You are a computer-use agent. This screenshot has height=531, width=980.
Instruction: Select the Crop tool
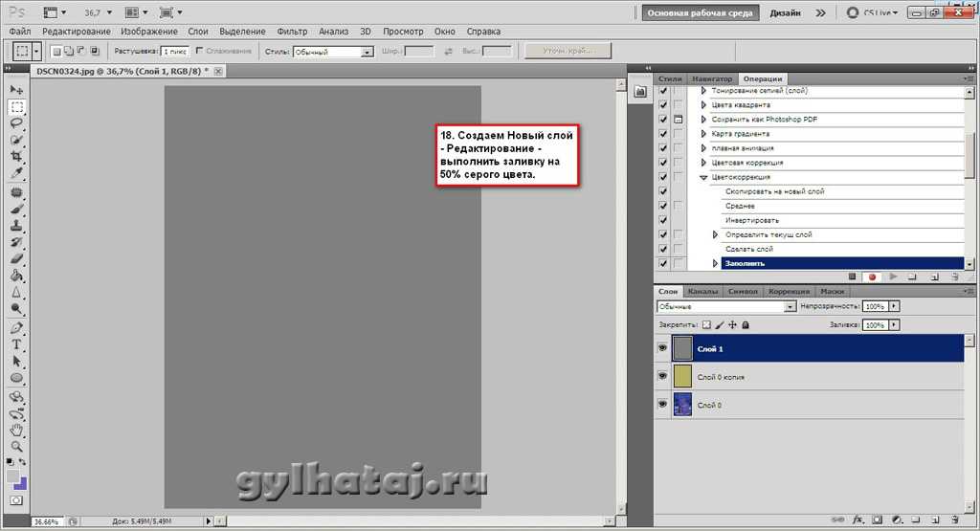pyautogui.click(x=16, y=157)
